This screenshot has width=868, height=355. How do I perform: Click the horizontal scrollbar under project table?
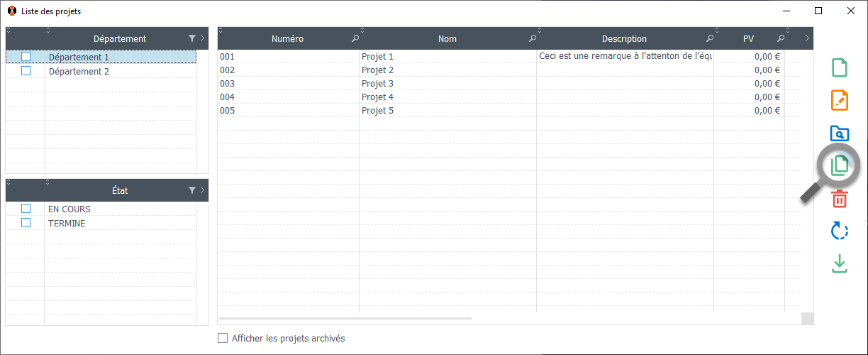coord(345,319)
